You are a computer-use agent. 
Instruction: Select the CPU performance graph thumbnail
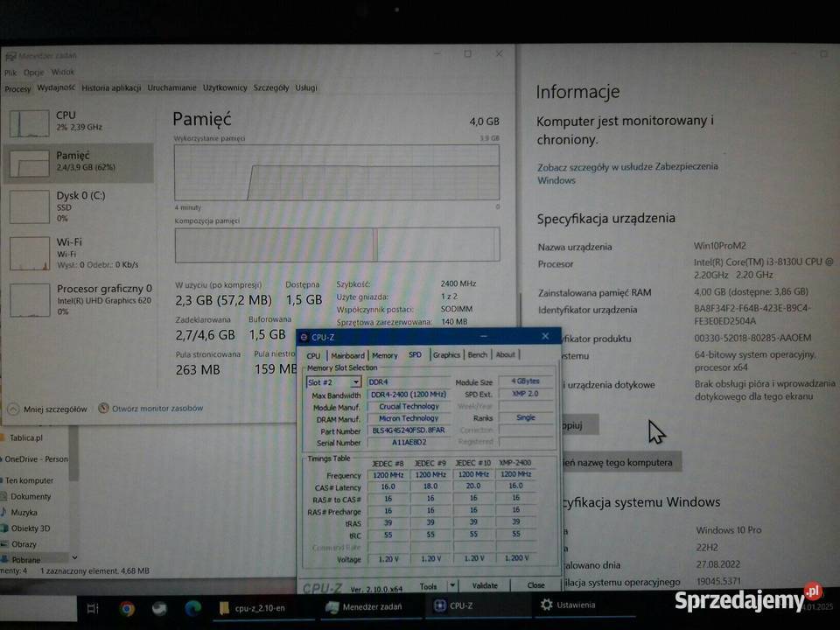(x=30, y=123)
